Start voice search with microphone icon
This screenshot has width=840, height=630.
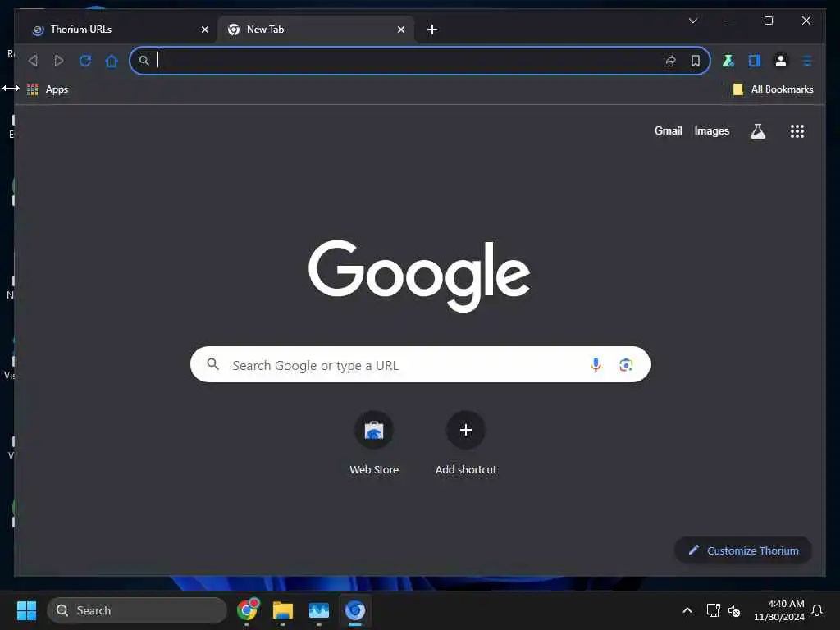(x=596, y=365)
